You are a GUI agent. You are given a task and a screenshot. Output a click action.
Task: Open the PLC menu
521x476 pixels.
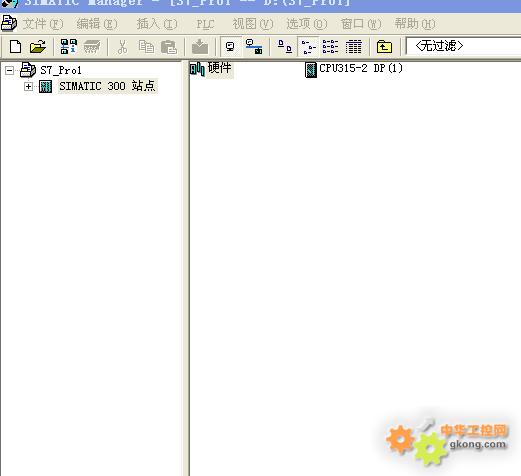(x=205, y=24)
